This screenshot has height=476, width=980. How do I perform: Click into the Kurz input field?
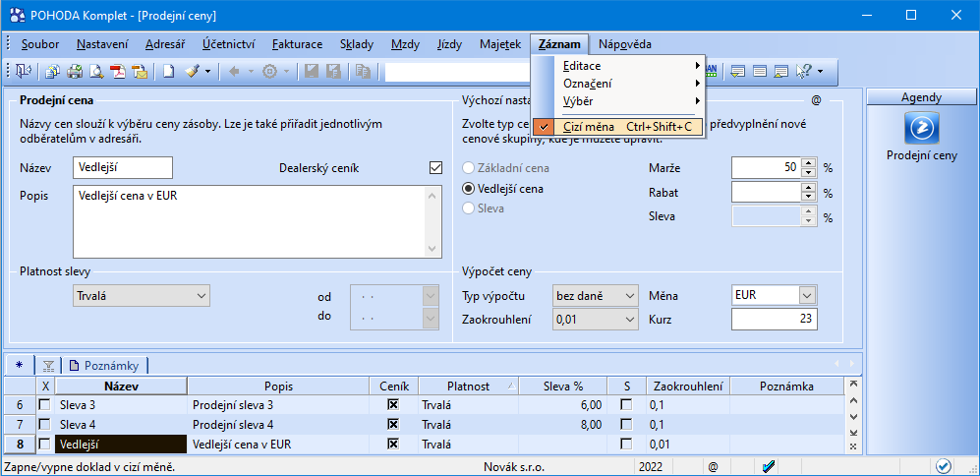tap(774, 319)
